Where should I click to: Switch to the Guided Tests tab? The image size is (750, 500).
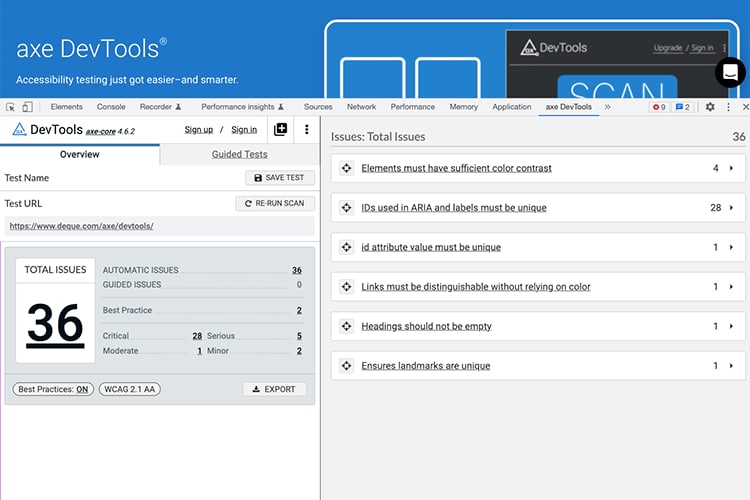coord(240,154)
